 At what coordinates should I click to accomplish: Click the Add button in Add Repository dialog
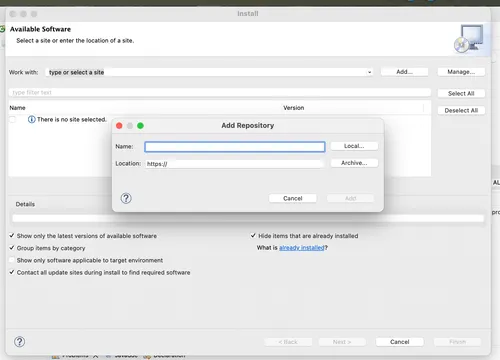click(x=350, y=198)
